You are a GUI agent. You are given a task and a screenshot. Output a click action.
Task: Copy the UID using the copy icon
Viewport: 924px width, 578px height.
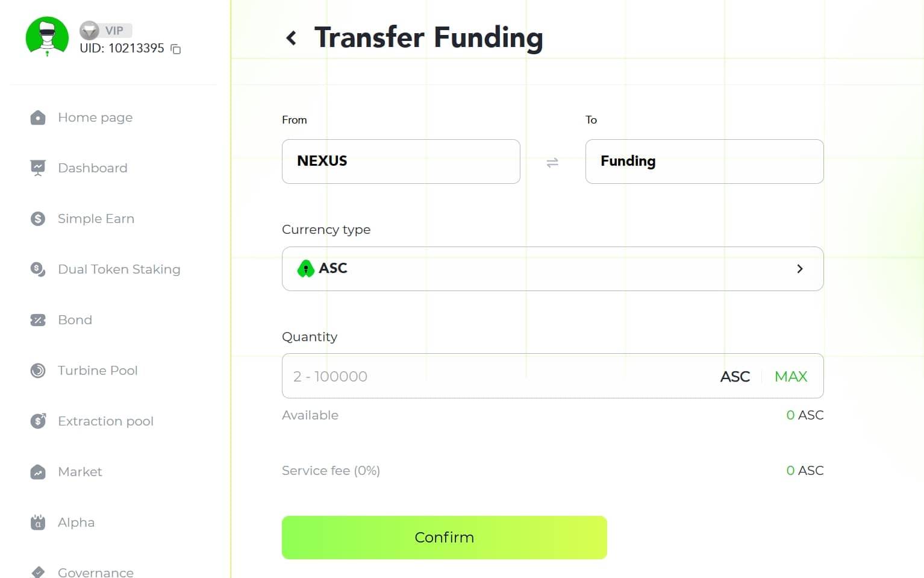176,49
